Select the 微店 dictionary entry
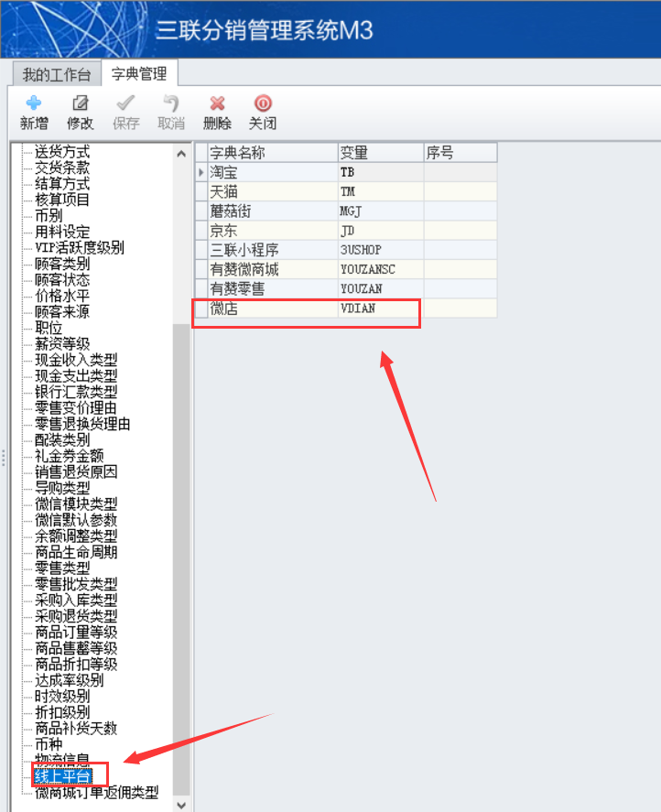Image resolution: width=661 pixels, height=812 pixels. tap(273, 309)
